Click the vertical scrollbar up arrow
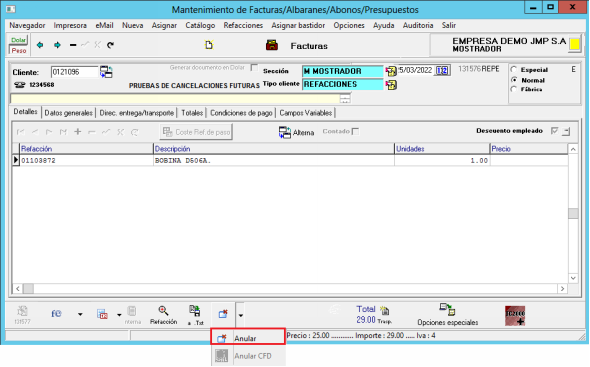This screenshot has width=590, height=367. [573, 149]
